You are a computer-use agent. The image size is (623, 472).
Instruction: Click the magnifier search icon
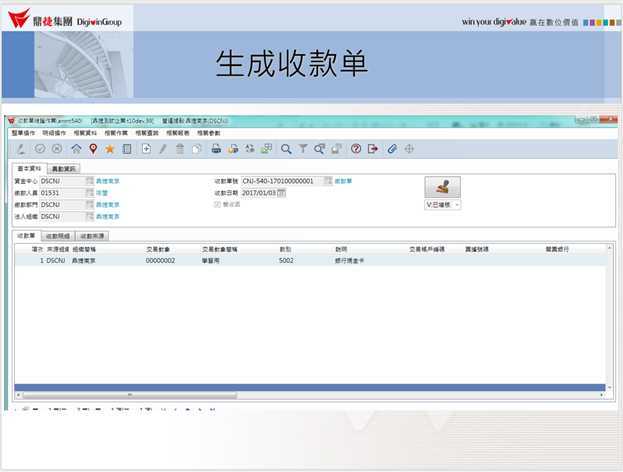286,149
